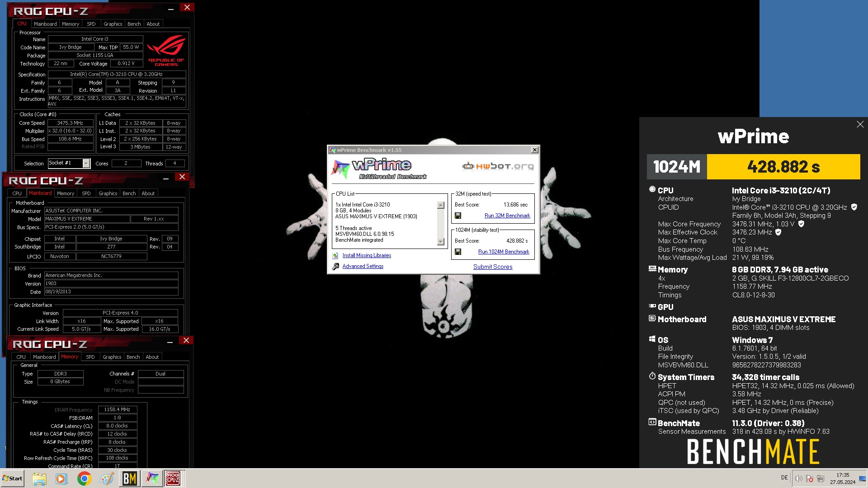The height and width of the screenshot is (488, 868).
Task: Open the Windows Start menu
Action: (12, 479)
